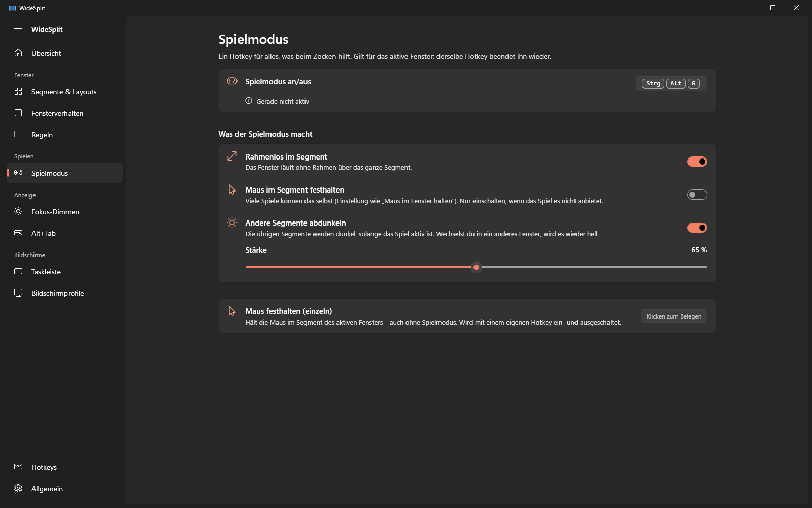Viewport: 812px width, 508px height.
Task: Disable Rahmenlos im Segment toggle
Action: point(697,162)
